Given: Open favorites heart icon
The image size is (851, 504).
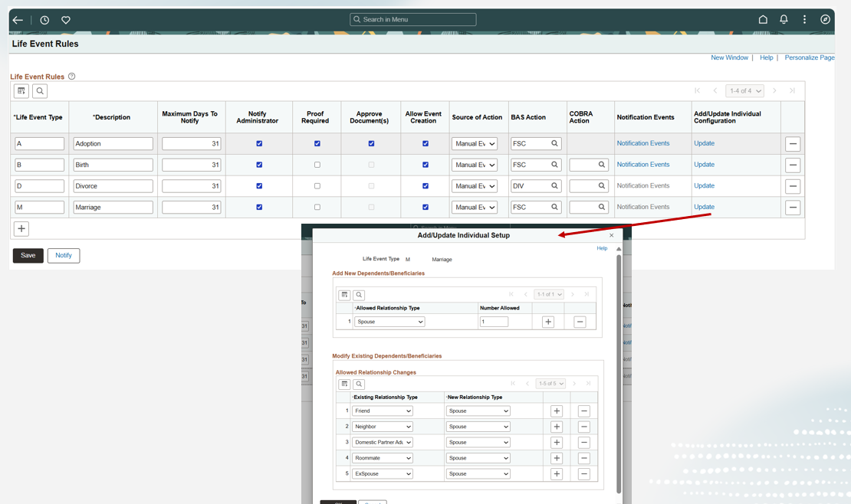Looking at the screenshot, I should pos(66,20).
